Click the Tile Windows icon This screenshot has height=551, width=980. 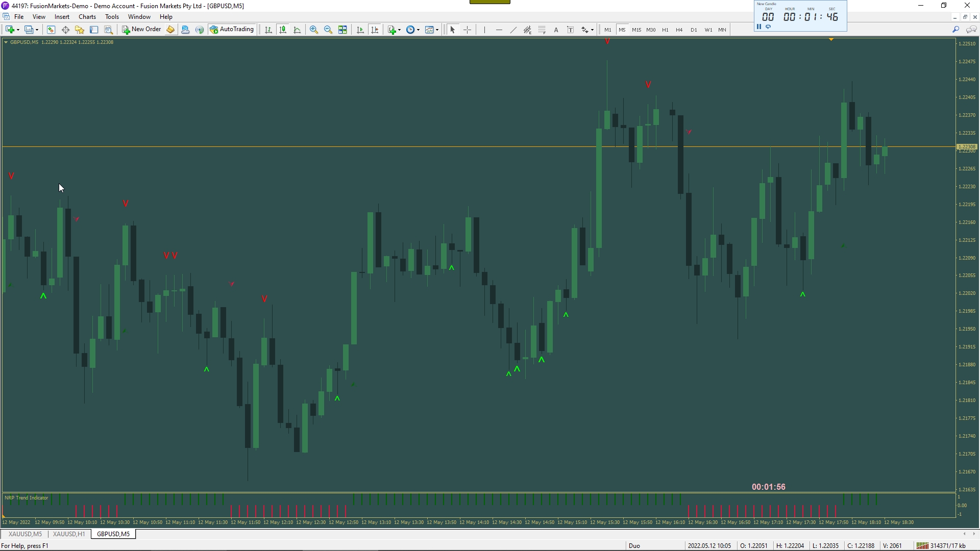343,30
